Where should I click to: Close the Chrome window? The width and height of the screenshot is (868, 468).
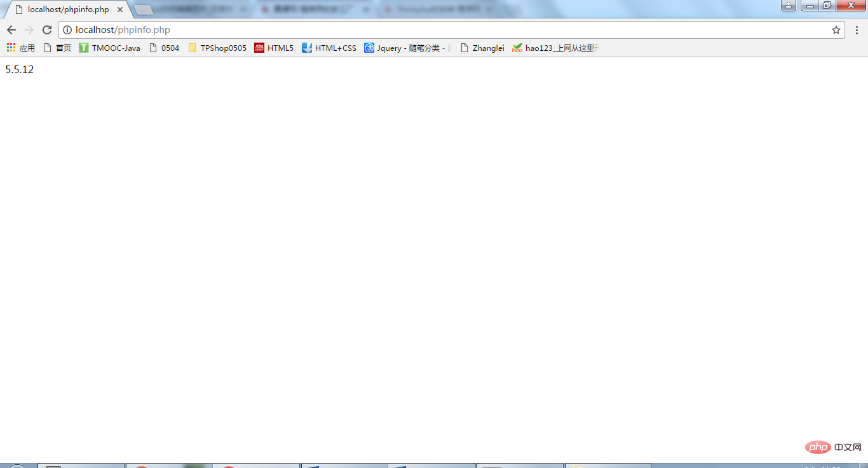point(850,6)
